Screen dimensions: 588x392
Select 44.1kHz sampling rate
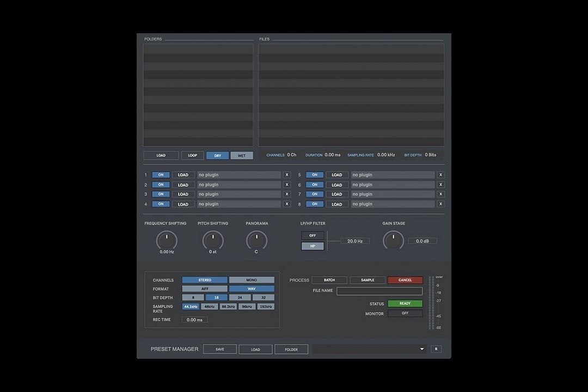(x=191, y=307)
